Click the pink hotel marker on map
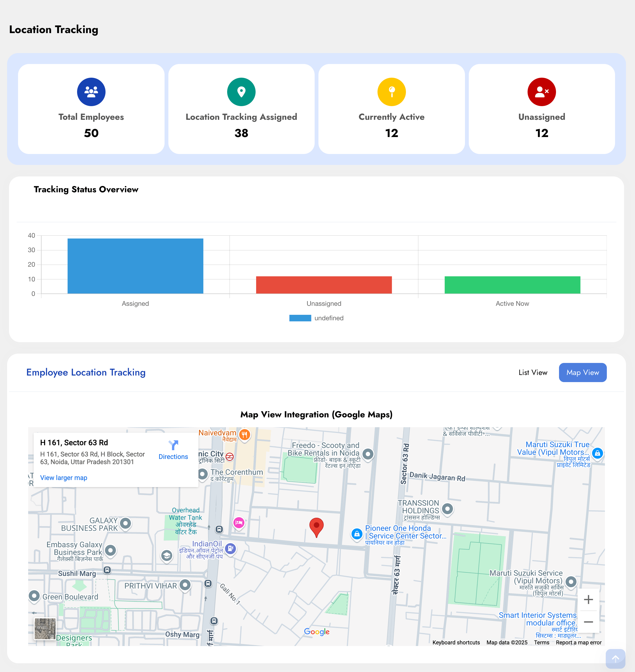635x672 pixels. coord(239,523)
